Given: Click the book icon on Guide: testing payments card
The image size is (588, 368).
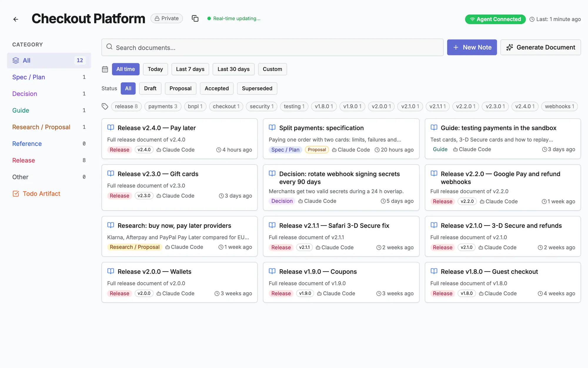Looking at the screenshot, I should [x=434, y=127].
